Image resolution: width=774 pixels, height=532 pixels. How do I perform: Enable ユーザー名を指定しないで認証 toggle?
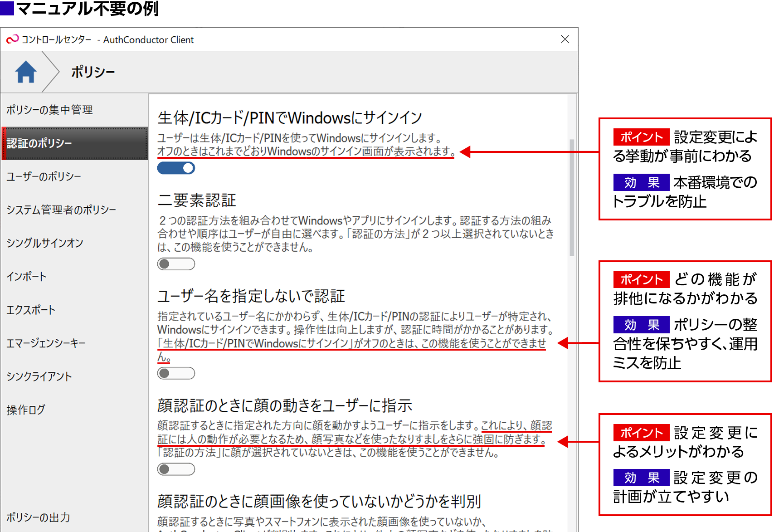click(176, 373)
